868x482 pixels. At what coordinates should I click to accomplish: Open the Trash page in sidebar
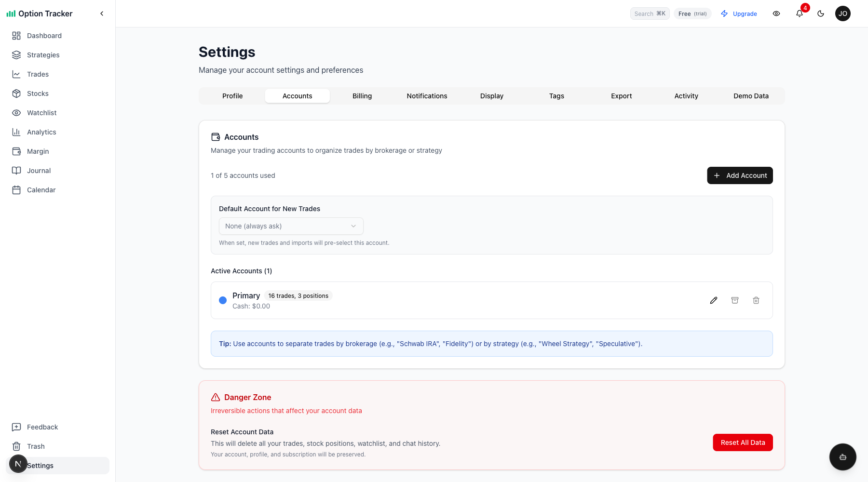(36, 446)
